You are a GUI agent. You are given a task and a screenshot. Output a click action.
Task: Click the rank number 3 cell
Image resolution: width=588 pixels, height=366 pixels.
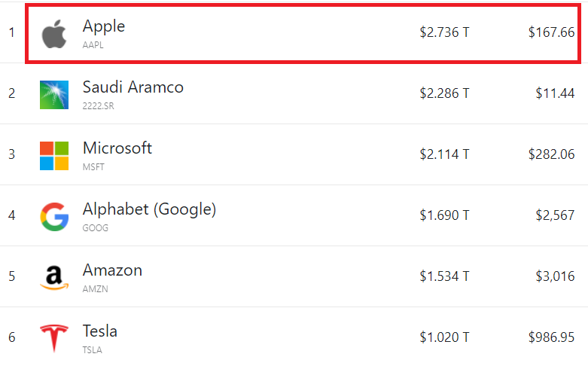11,154
